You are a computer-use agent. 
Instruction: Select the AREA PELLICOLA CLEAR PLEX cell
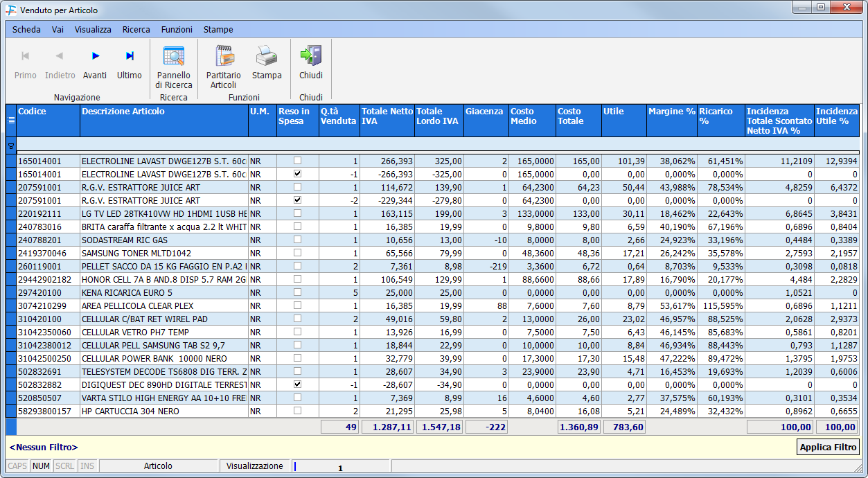[x=164, y=306]
